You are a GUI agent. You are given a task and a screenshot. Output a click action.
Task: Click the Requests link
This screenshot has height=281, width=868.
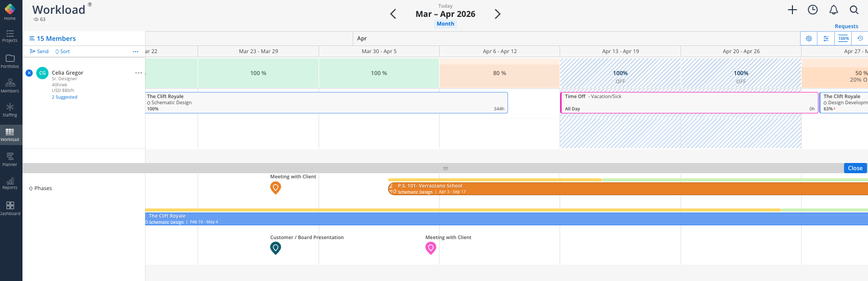tap(846, 27)
